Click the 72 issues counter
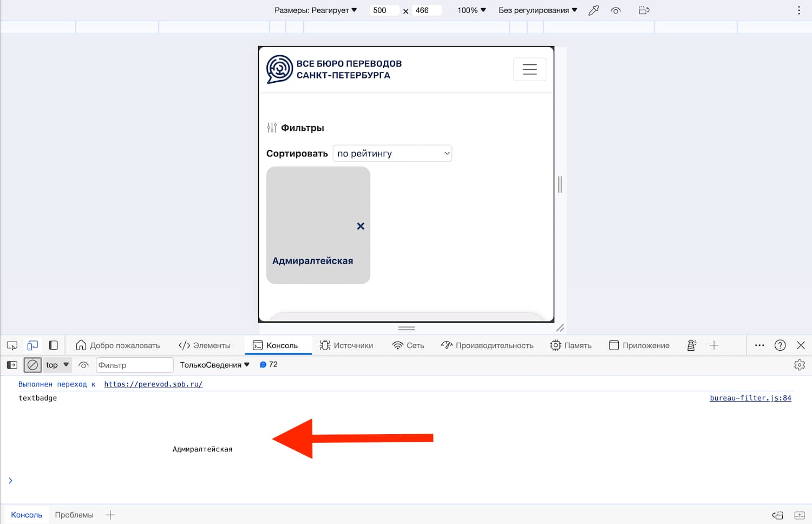 [x=269, y=365]
